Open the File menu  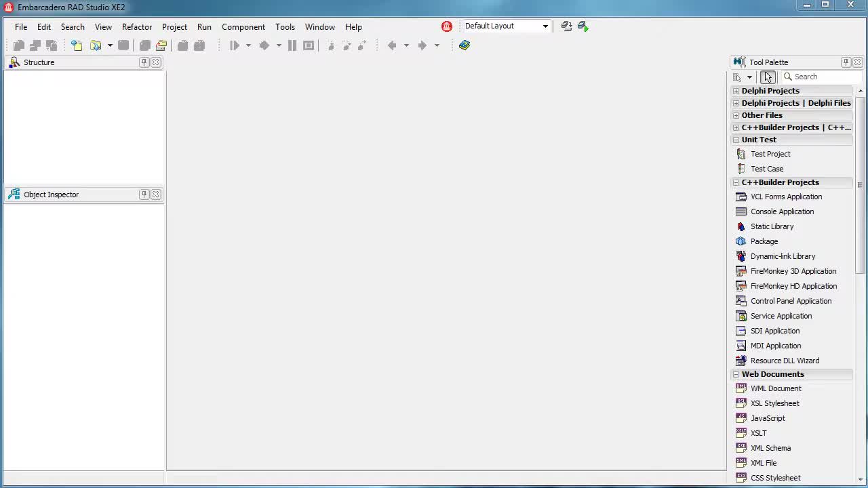tap(21, 27)
